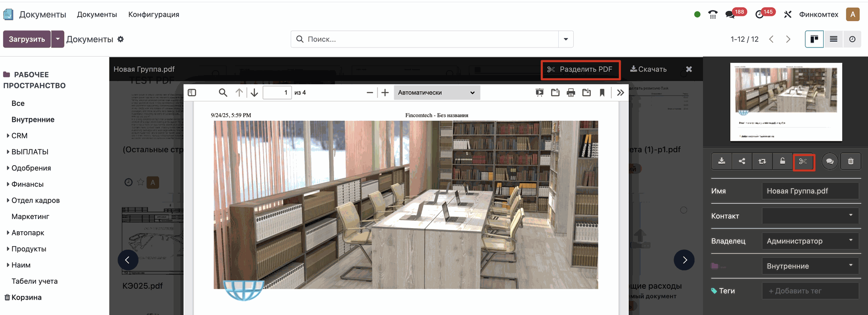Toggle the PDF viewer sidebar

[192, 93]
